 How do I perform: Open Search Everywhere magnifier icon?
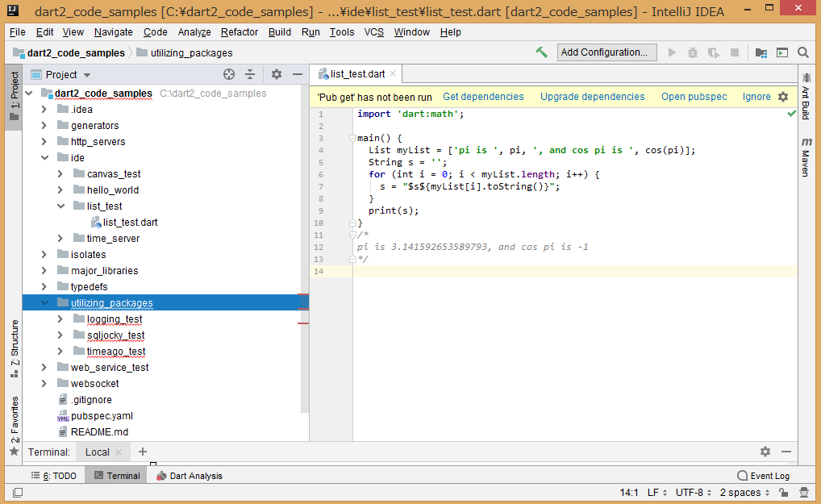pos(803,52)
